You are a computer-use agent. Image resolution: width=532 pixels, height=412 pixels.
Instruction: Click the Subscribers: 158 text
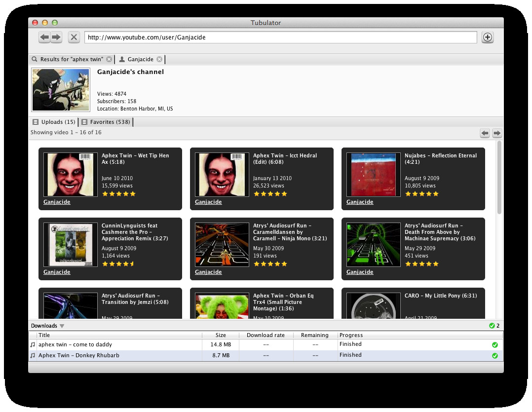(x=116, y=101)
